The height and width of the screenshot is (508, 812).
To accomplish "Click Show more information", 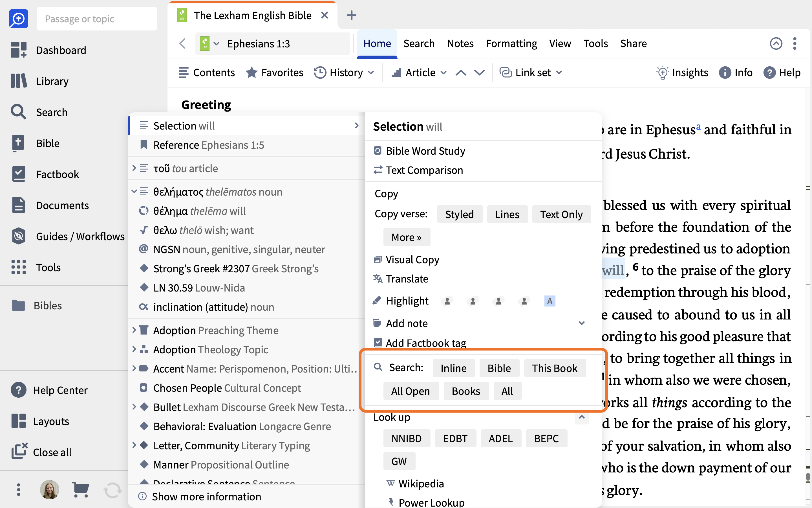I will pyautogui.click(x=200, y=496).
